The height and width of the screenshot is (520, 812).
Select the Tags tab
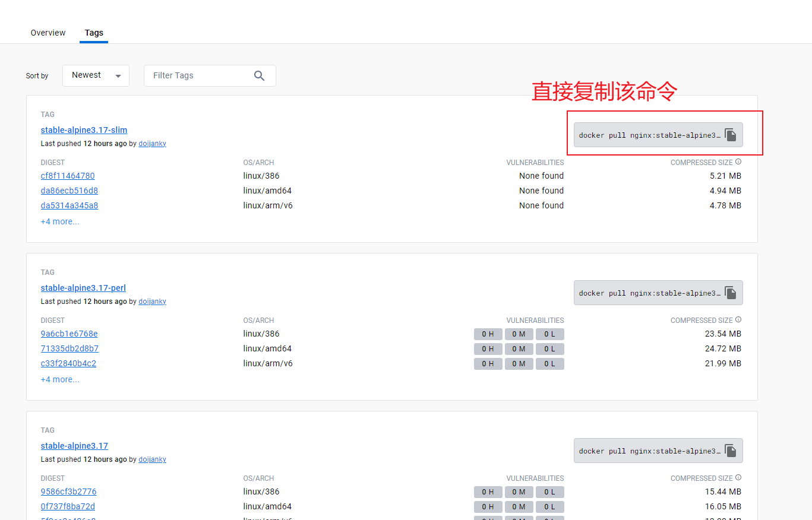pyautogui.click(x=94, y=33)
